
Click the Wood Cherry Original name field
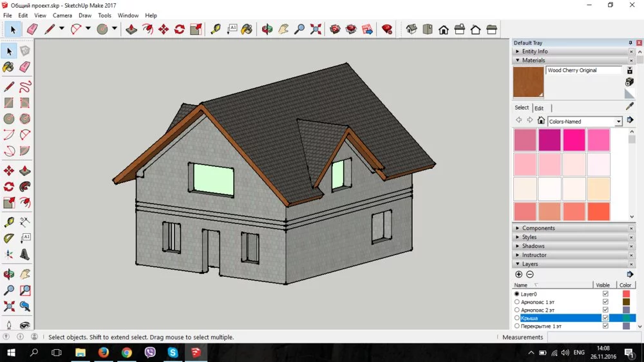click(583, 70)
